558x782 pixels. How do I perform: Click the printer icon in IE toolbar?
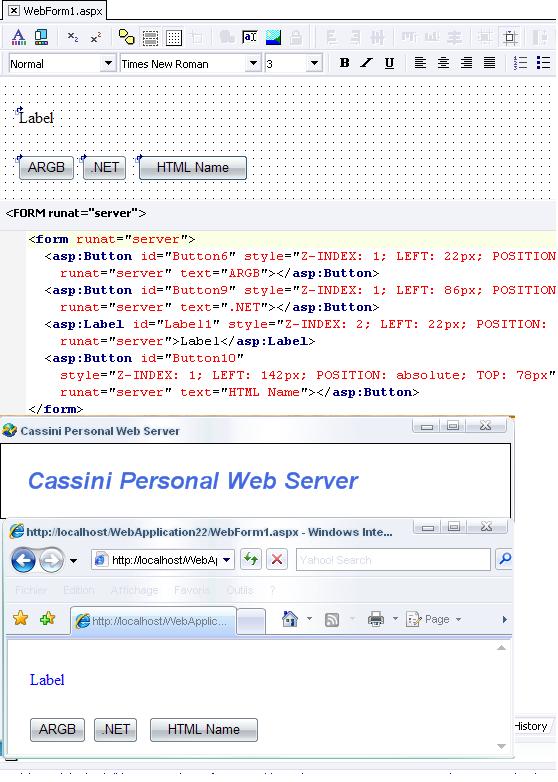[x=375, y=619]
